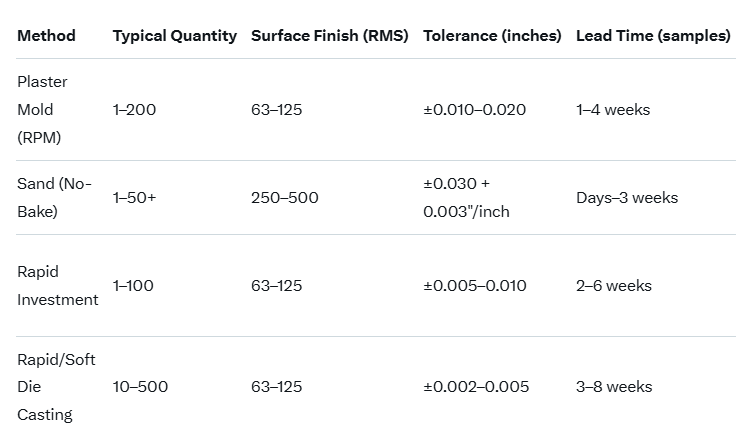Click the Typical Quantity column header
Viewport: 736px width, 436px height.
point(174,36)
